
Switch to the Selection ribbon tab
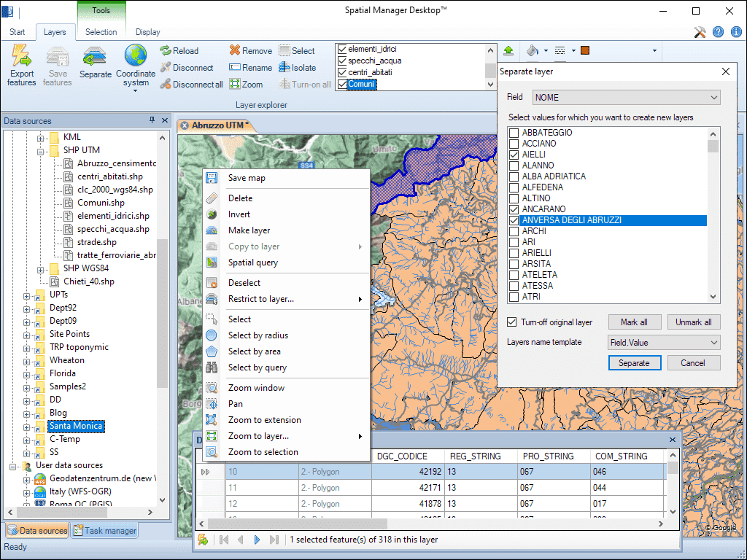101,32
